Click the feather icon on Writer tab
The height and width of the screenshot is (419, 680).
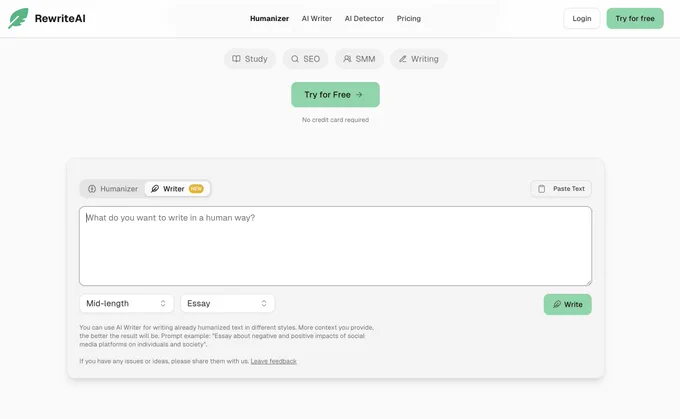point(155,189)
